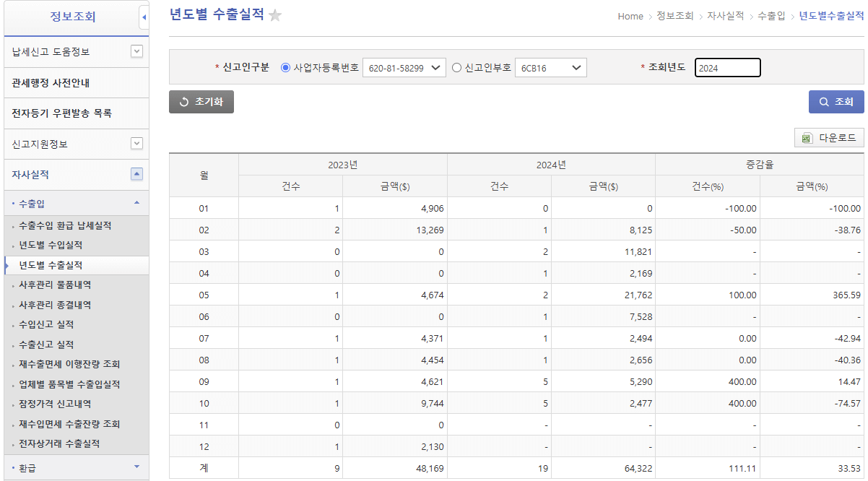Open 2024 count link for month 08
The height and width of the screenshot is (481, 868).
[545, 360]
